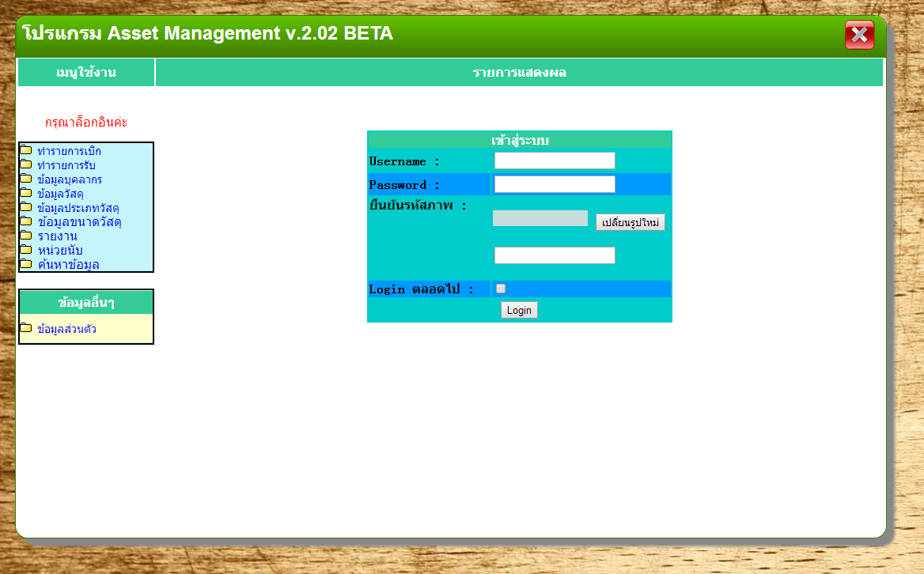Click folder icon beside รายงาน

pyautogui.click(x=26, y=235)
